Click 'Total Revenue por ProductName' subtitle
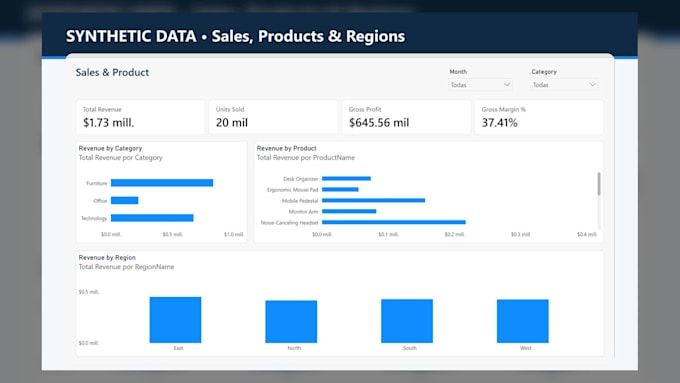 (x=306, y=158)
